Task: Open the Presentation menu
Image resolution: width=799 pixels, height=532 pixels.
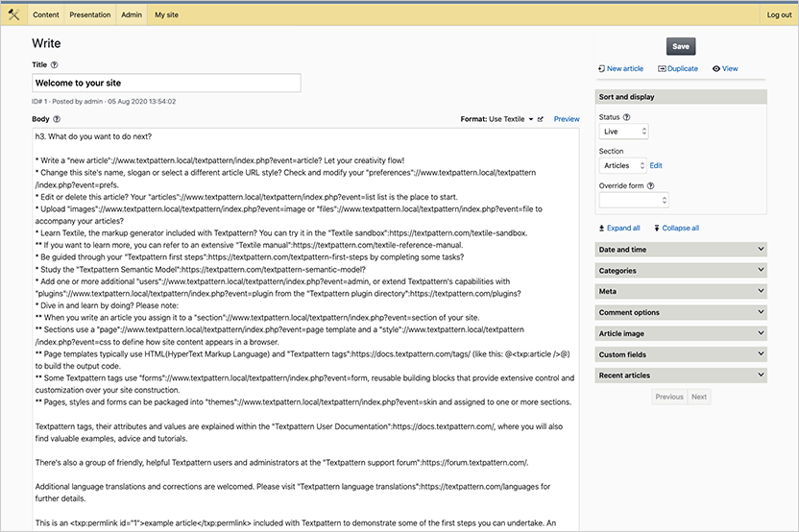Action: click(x=90, y=14)
